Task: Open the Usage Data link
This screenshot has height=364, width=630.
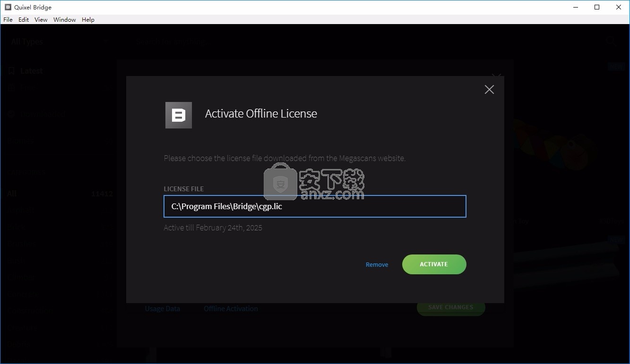Action: (162, 309)
